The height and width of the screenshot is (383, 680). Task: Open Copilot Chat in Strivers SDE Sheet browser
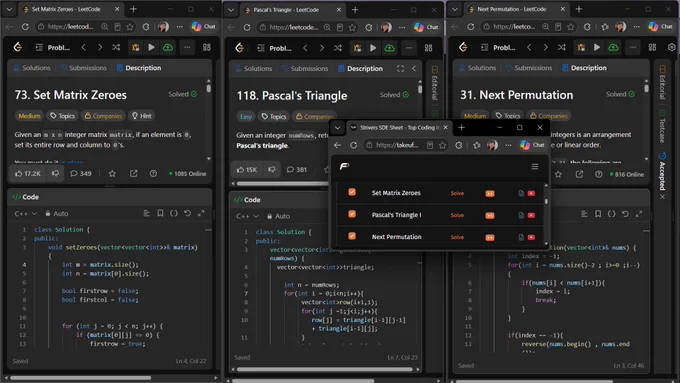coord(533,145)
